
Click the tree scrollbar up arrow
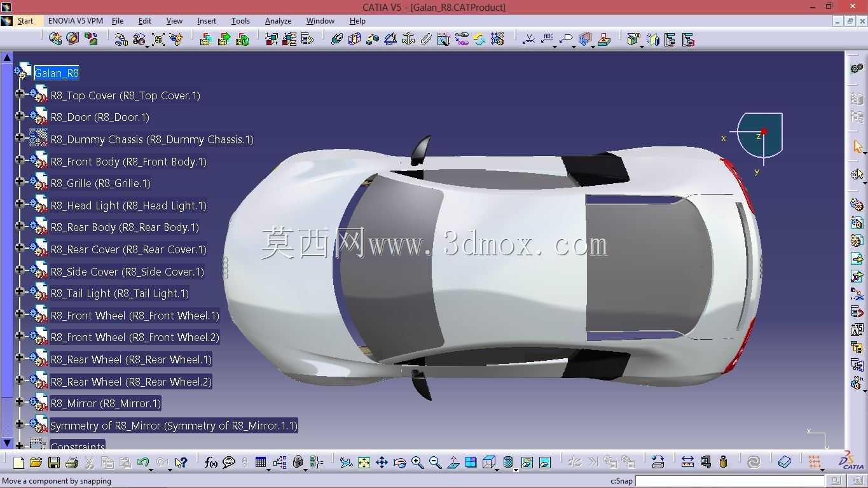(7, 57)
